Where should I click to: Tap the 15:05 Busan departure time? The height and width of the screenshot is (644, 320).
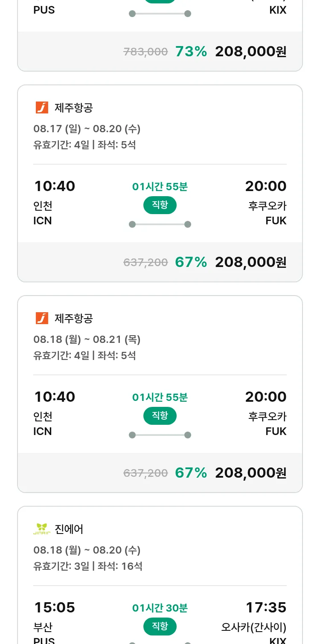55,607
